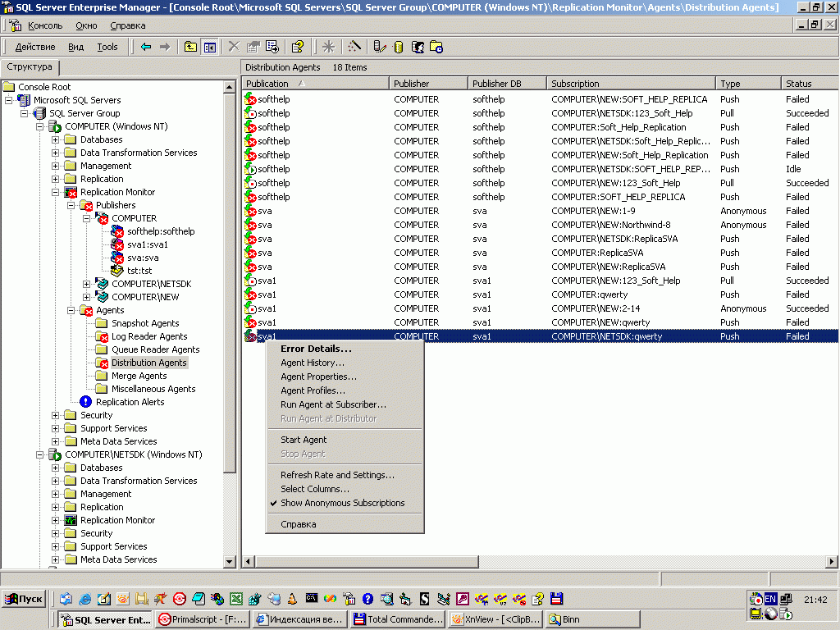
Task: Switch to Primalscript taskbar button
Action: [x=203, y=619]
